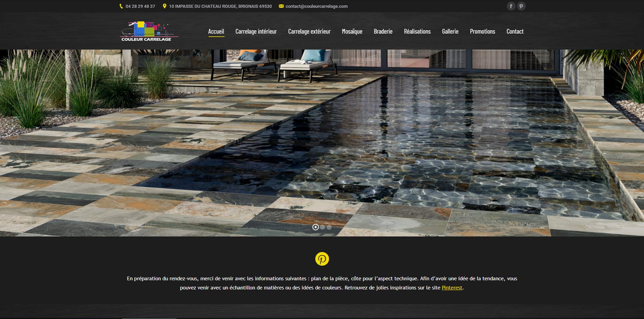Select the first slider dot indicator
Screen dimensions: 644x319
[x=315, y=227]
